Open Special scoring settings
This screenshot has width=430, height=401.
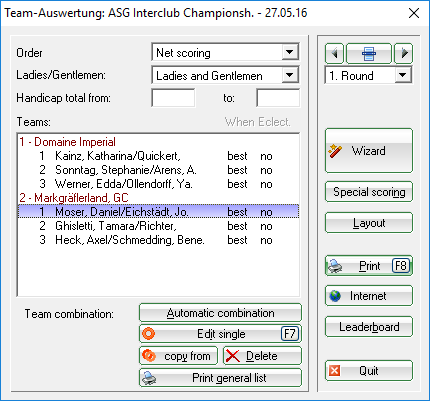(369, 192)
